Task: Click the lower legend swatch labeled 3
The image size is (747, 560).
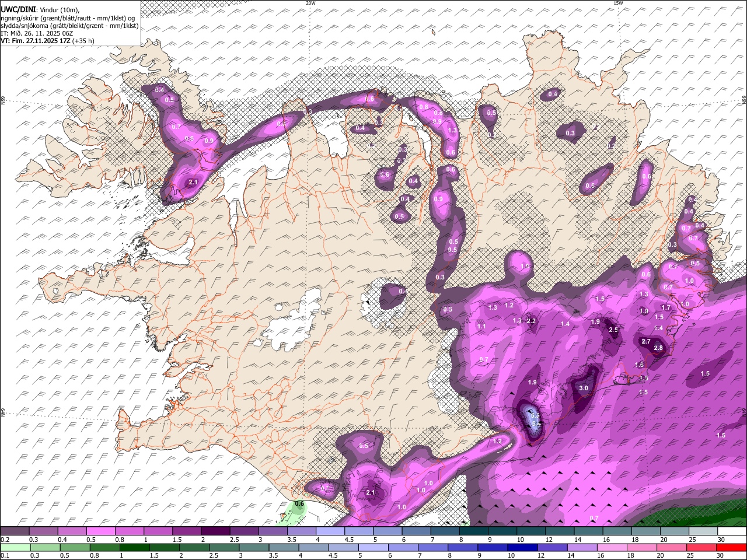Action: (254, 548)
